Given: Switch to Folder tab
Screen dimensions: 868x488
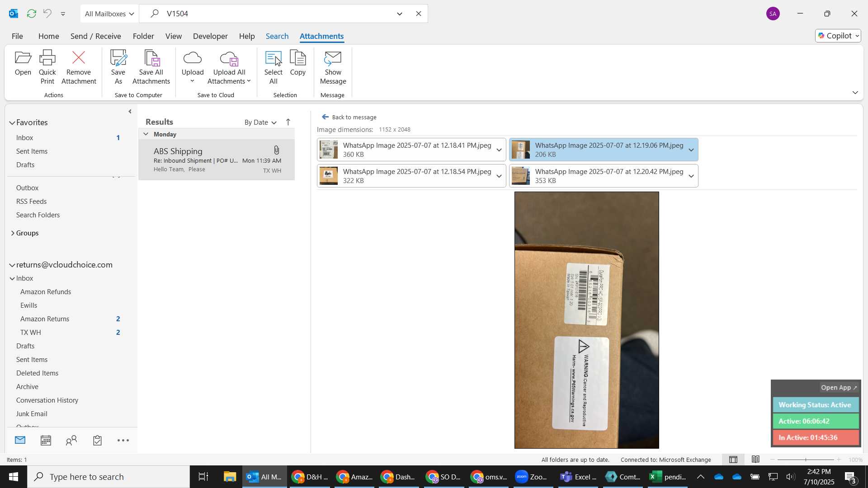Looking at the screenshot, I should point(143,36).
